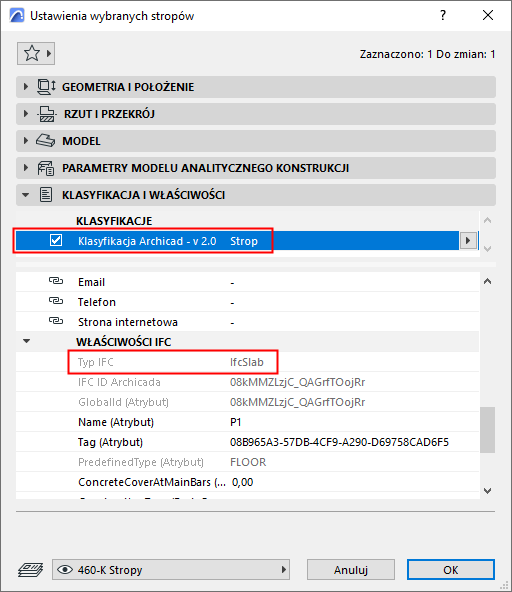
Task: Click the Strop classification value
Action: point(244,241)
